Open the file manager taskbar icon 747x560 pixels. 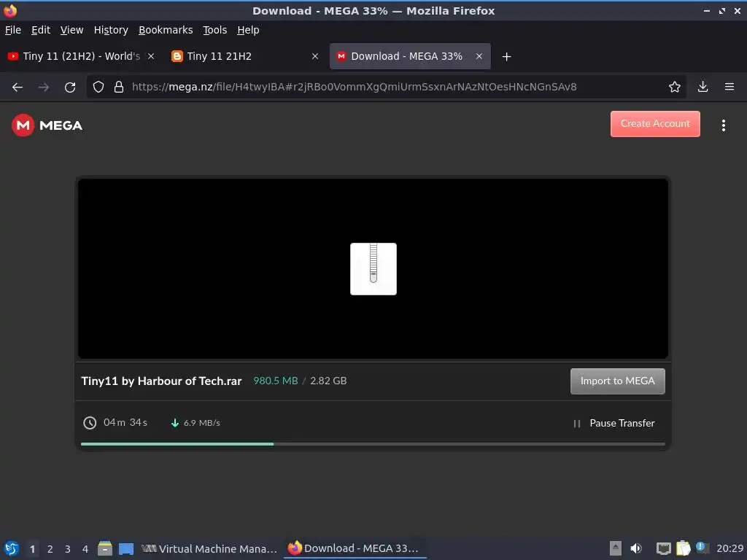[x=105, y=548]
